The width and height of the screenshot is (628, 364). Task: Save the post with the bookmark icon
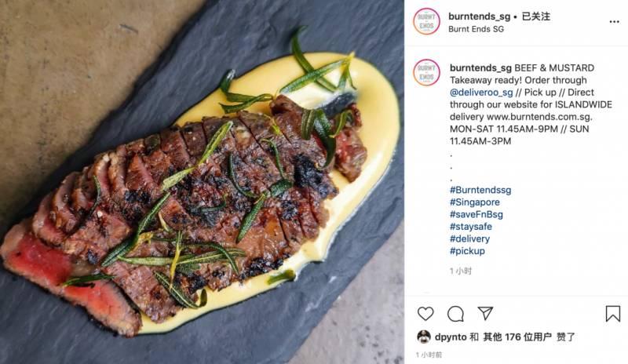pyautogui.click(x=612, y=314)
